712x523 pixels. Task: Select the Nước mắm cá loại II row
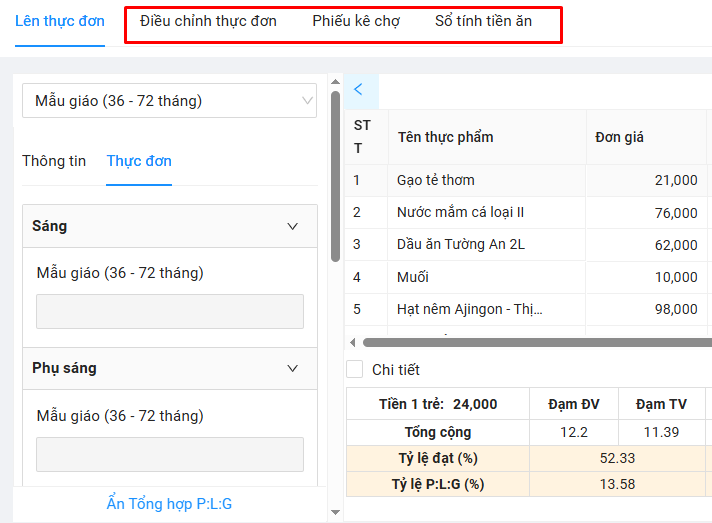point(460,213)
